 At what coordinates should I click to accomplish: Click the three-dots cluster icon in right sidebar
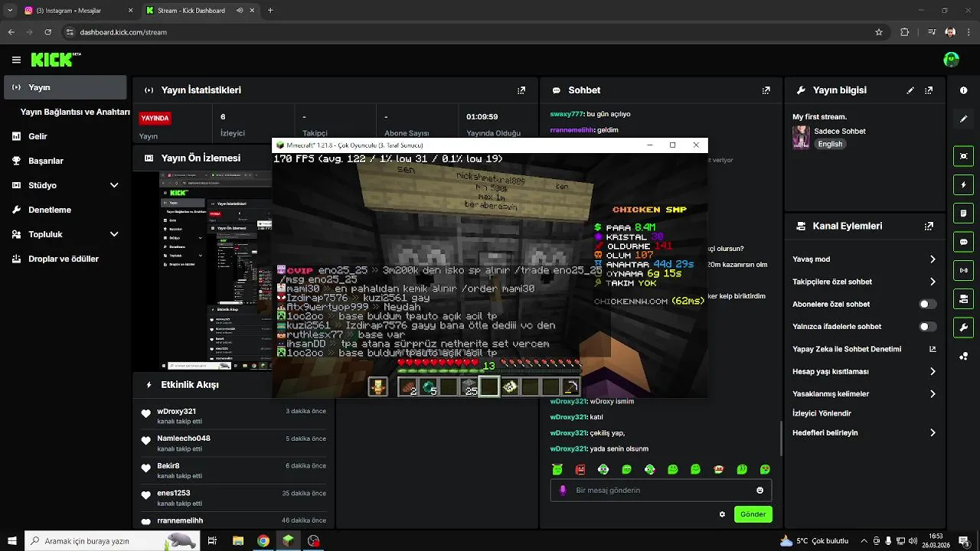[x=963, y=356]
